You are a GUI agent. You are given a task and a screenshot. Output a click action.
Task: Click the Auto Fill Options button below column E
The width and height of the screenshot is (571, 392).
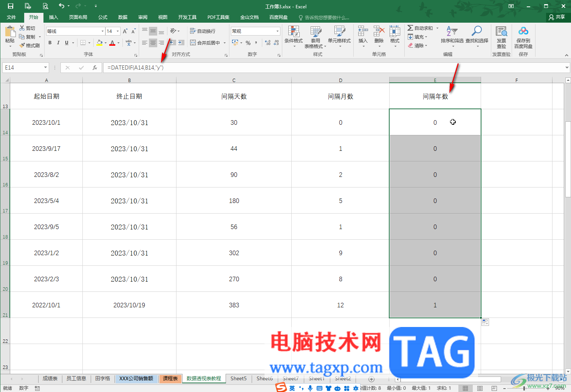click(485, 322)
